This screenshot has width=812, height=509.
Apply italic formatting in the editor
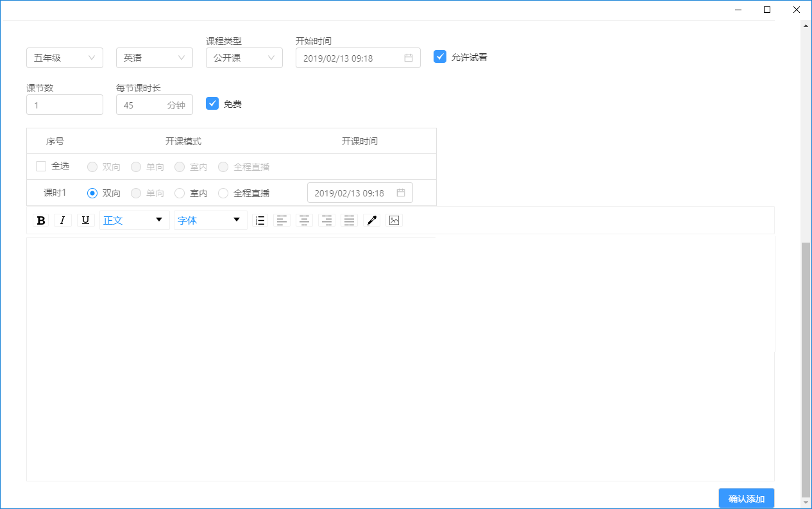(x=63, y=220)
